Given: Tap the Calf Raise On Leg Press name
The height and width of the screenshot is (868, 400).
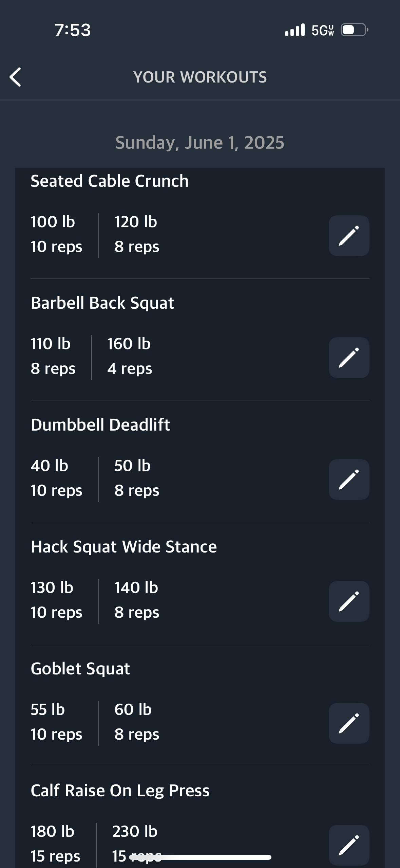Looking at the screenshot, I should 120,791.
